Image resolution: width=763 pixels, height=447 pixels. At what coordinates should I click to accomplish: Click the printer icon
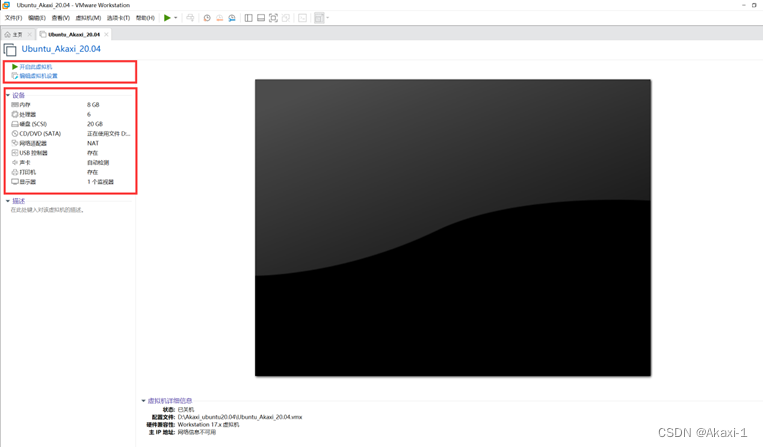(x=15, y=172)
